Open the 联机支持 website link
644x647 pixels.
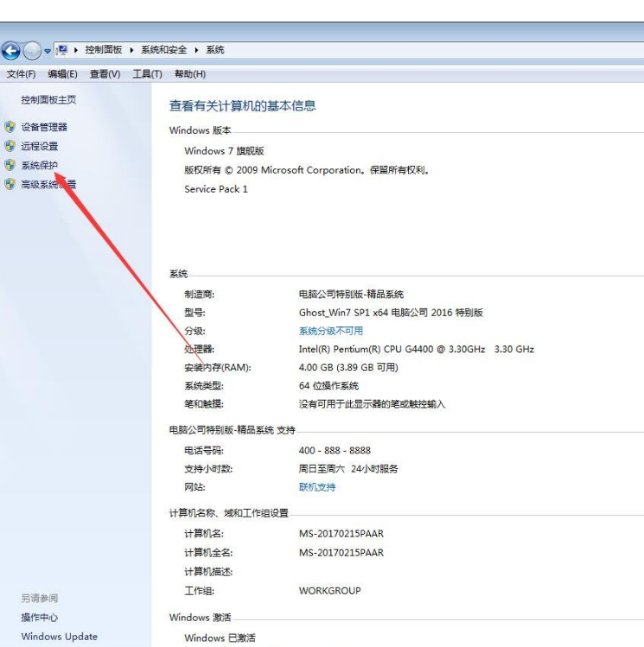(x=317, y=487)
